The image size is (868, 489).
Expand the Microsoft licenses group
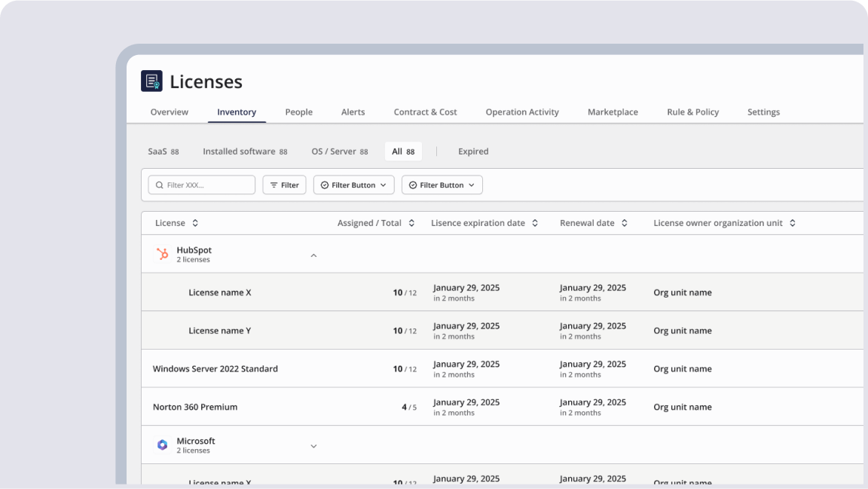313,446
